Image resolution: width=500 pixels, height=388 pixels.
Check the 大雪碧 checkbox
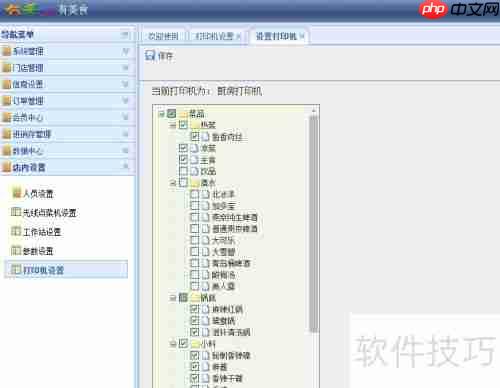pyautogui.click(x=195, y=252)
